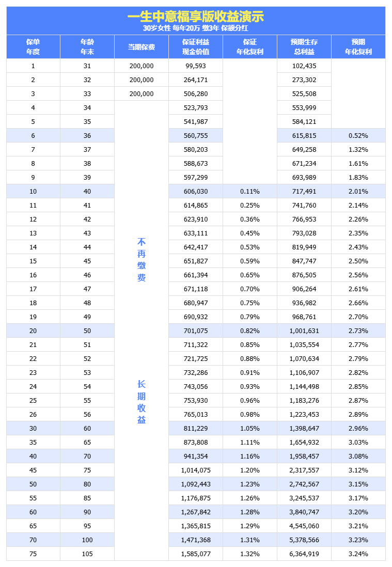392x567 pixels.
Task: Click the 0.11% guaranteed rate cell
Action: pos(250,191)
